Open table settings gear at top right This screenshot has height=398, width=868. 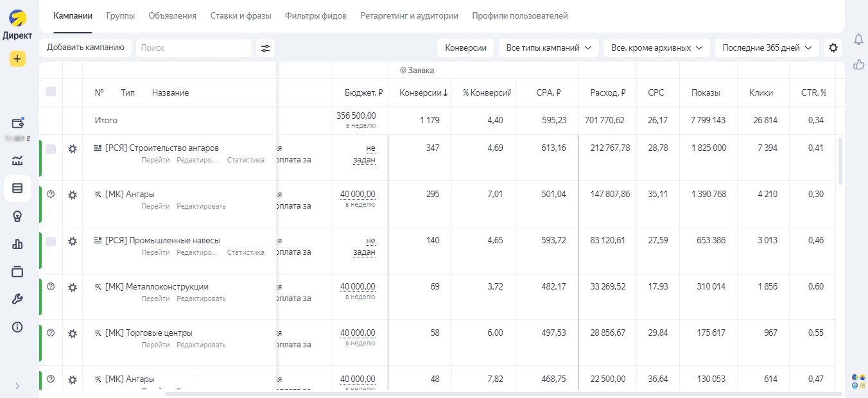pos(833,48)
